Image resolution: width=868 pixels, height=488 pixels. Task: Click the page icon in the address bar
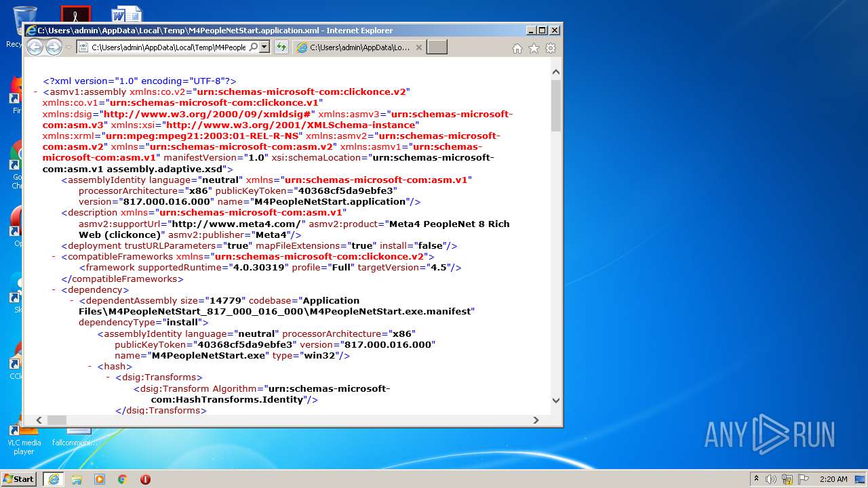tap(83, 47)
